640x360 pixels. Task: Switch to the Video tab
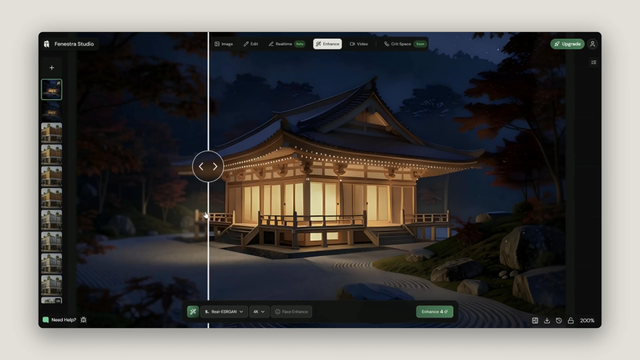[x=359, y=44]
